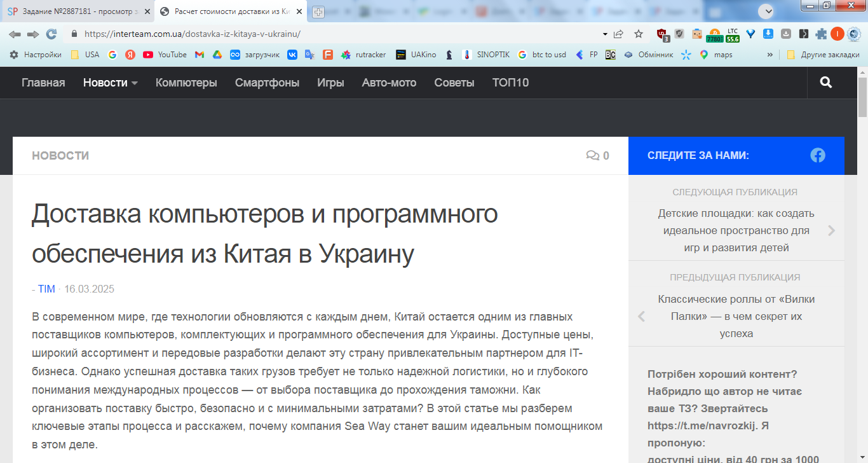Open the USA bookmarks folder
Viewport: 868px width, 463px height.
click(x=85, y=55)
